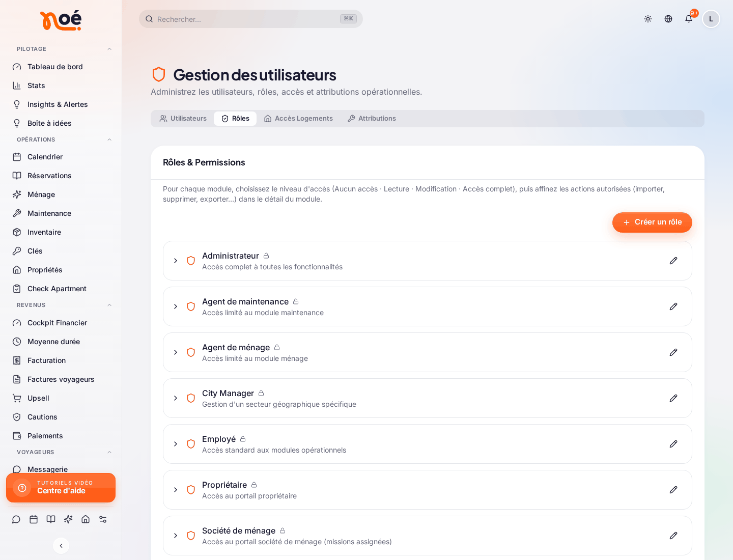Go to Calendrier page
Image resolution: width=733 pixels, height=560 pixels.
pos(61,157)
